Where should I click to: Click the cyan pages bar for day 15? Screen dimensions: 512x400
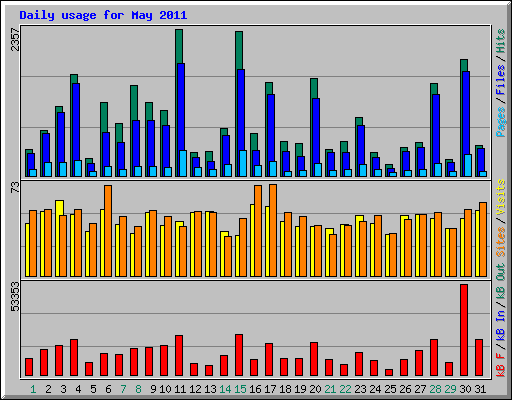click(243, 163)
